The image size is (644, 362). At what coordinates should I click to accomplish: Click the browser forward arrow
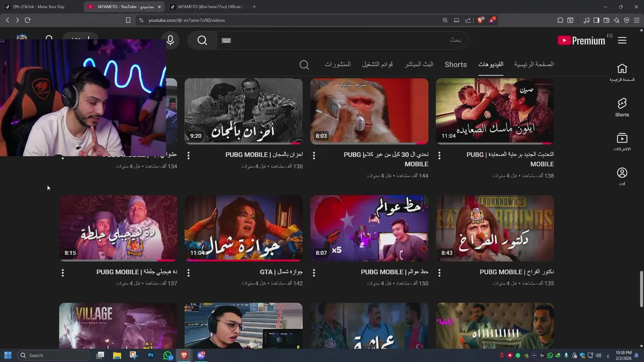(17, 20)
